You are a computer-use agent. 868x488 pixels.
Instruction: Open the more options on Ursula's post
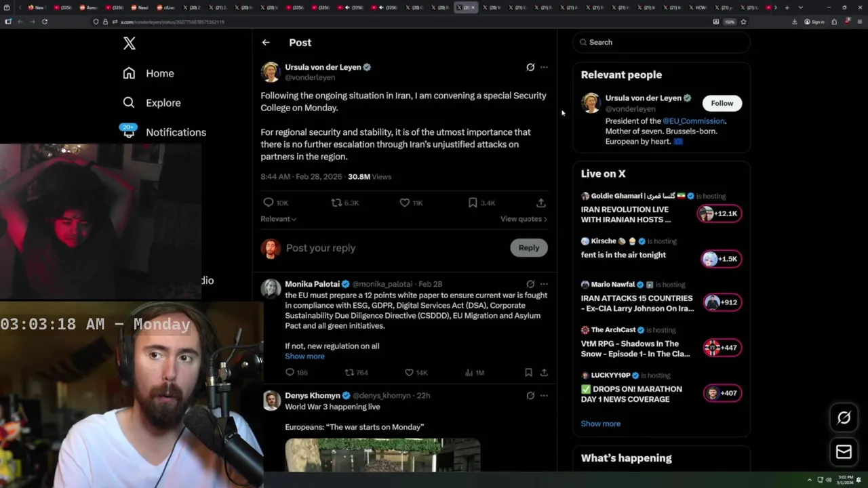pos(544,67)
